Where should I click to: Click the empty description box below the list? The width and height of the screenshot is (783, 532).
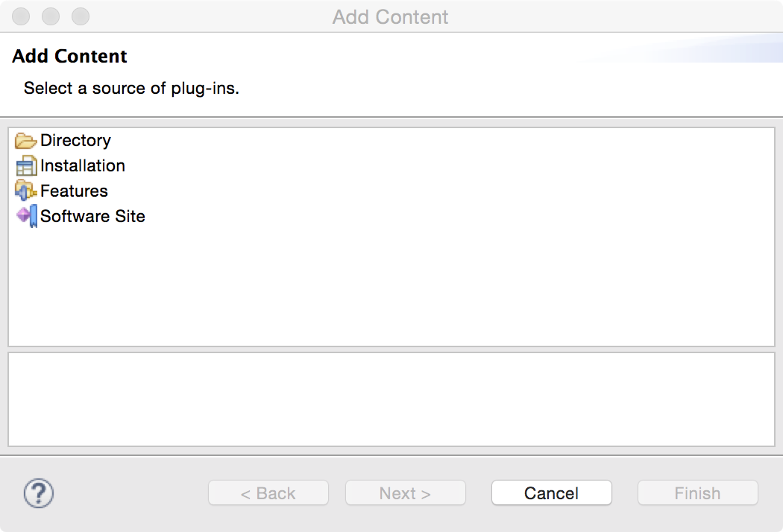(391, 399)
